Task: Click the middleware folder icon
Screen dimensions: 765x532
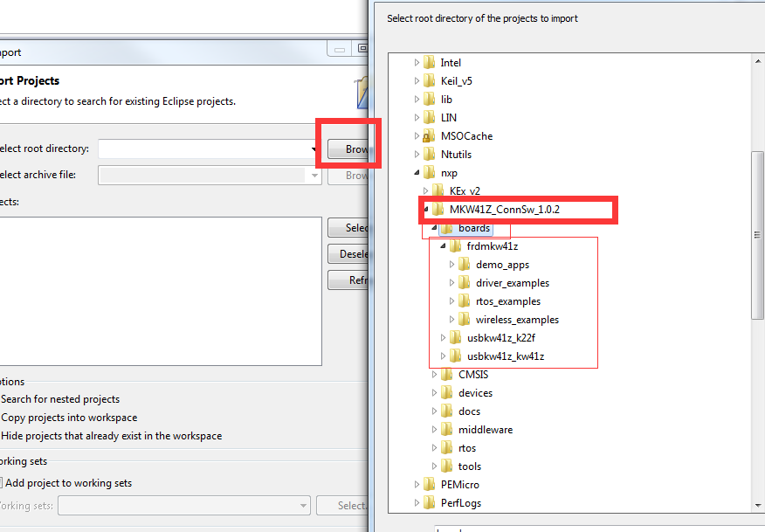Action: click(x=447, y=430)
